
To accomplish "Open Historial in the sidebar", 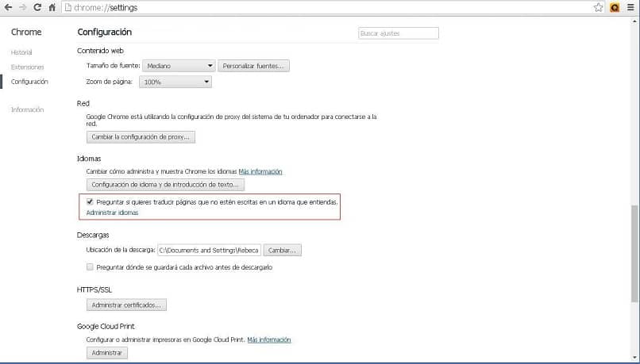I will [21, 52].
